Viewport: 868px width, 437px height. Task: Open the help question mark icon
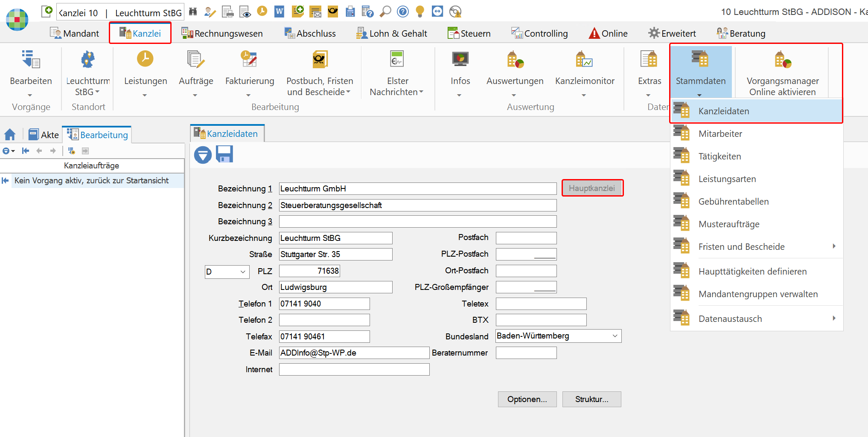coord(403,12)
